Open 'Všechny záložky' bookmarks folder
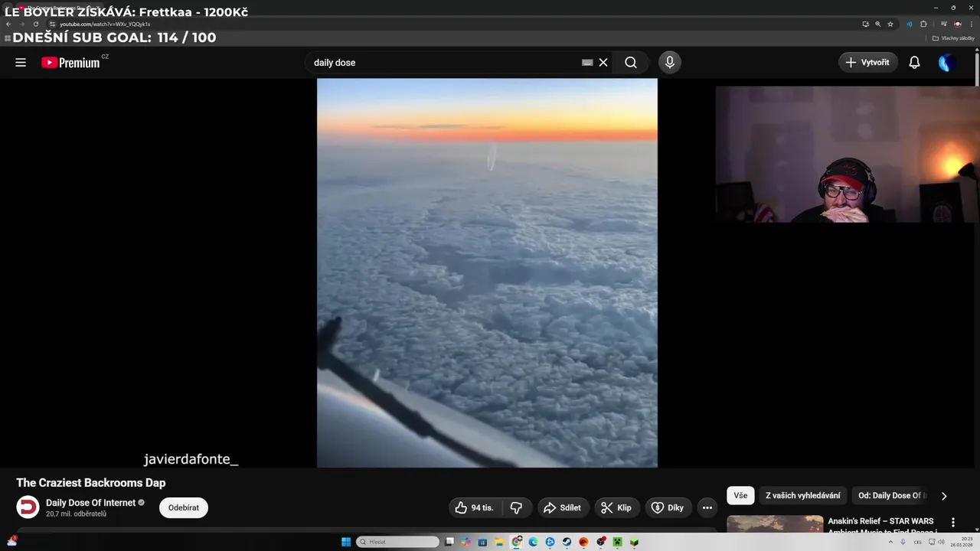The height and width of the screenshot is (551, 980). [x=953, y=38]
